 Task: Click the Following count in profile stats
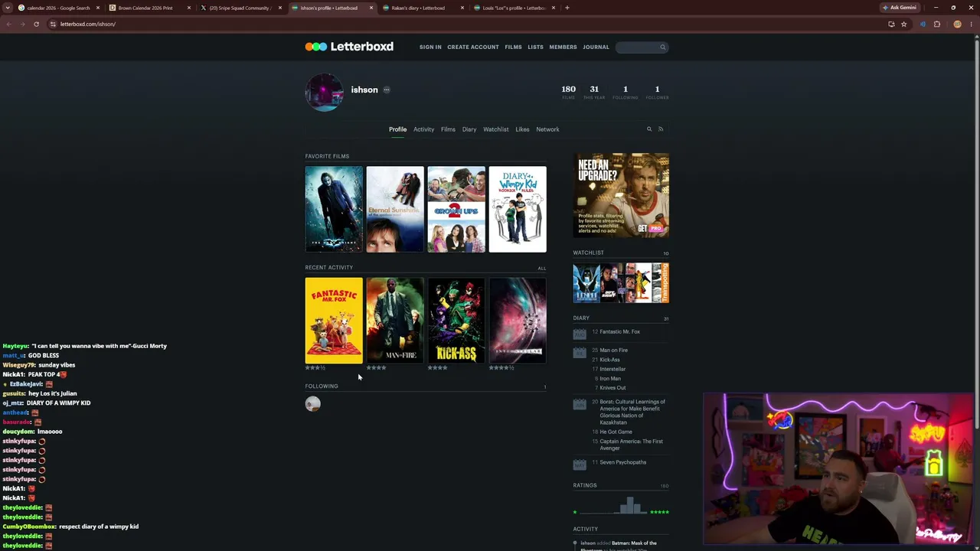point(626,92)
